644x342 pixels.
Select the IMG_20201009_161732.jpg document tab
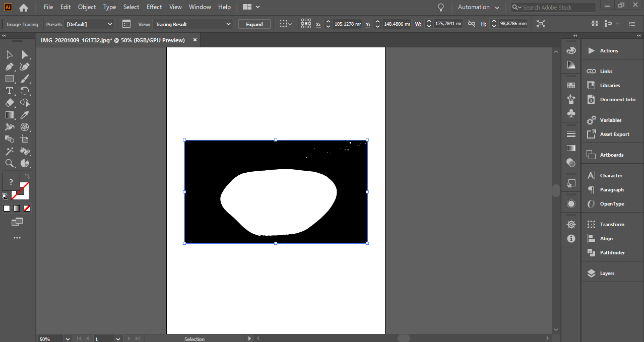[113, 40]
